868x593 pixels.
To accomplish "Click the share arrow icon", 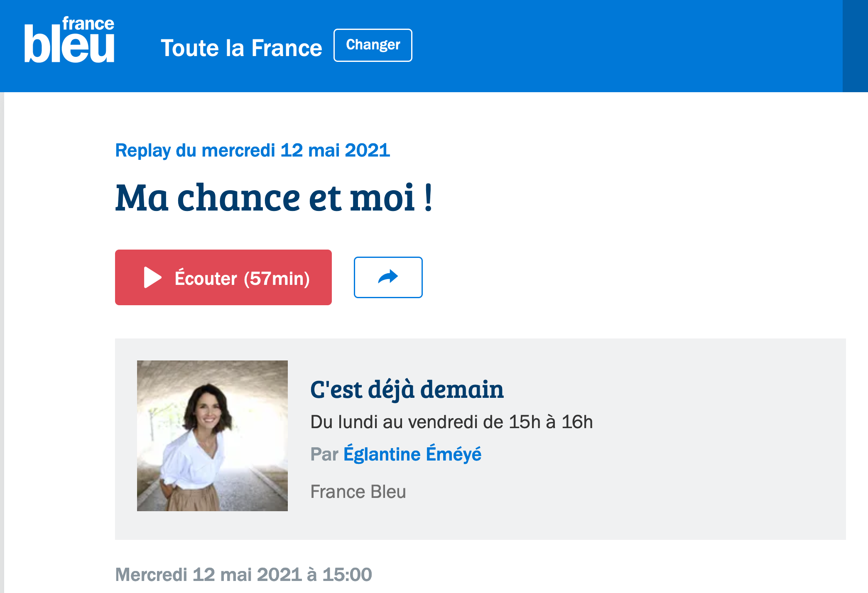I will point(388,277).
